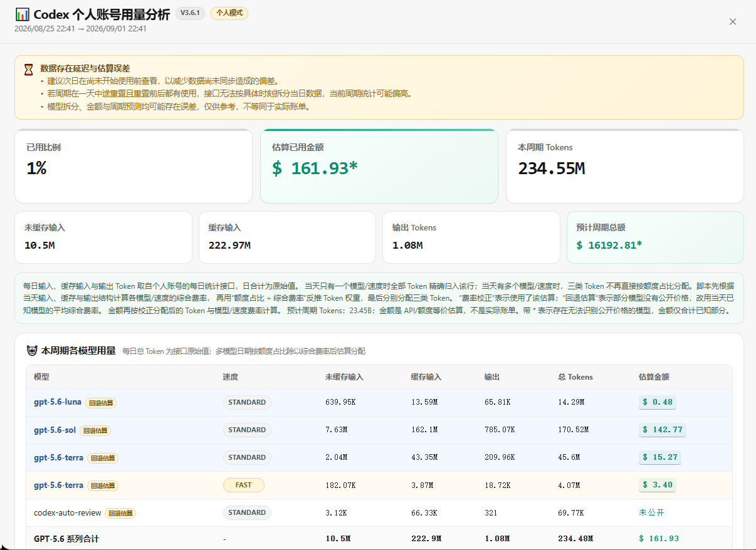Select the 本周期 Tokens 234.55M card
756x550 pixels.
625,166
